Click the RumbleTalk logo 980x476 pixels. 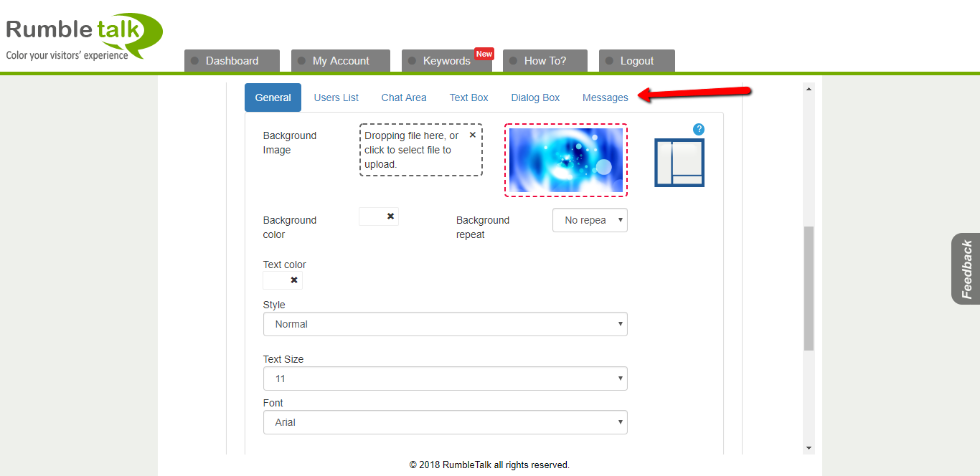tap(84, 36)
